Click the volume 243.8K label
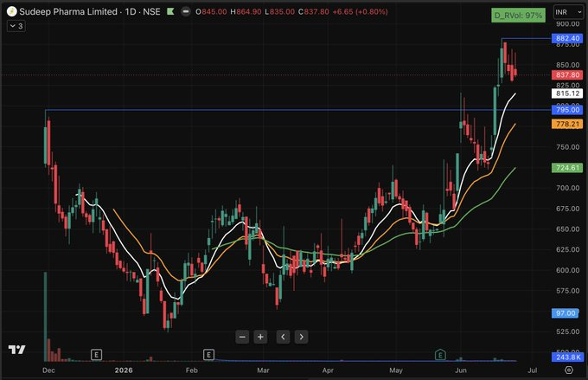 tap(568, 357)
